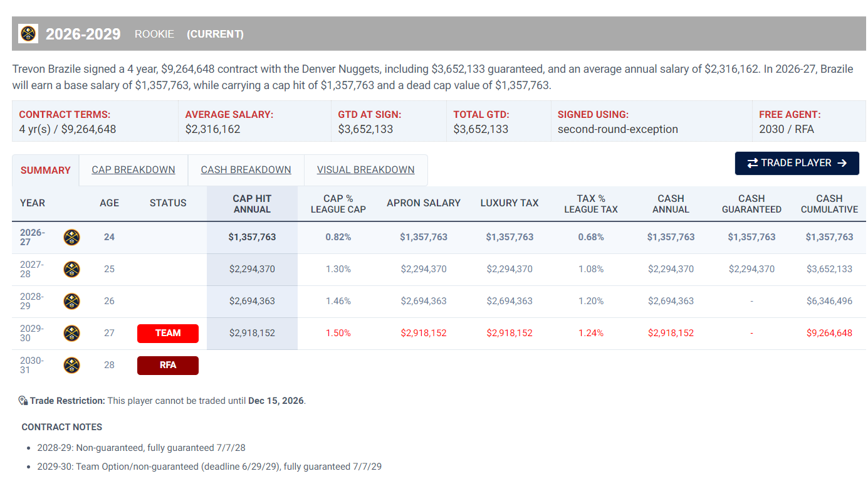868x481 pixels.
Task: Click the $9,264,648 cash cumulative value
Action: click(829, 333)
